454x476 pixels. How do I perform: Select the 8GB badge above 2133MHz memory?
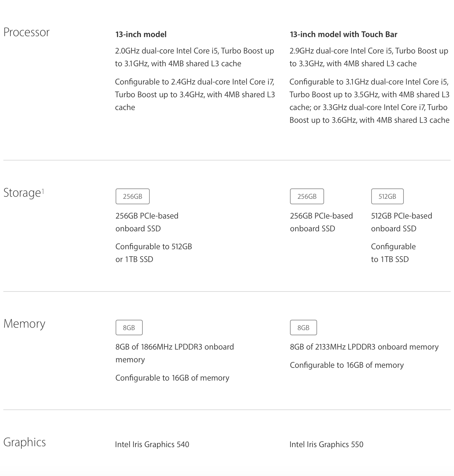point(303,328)
